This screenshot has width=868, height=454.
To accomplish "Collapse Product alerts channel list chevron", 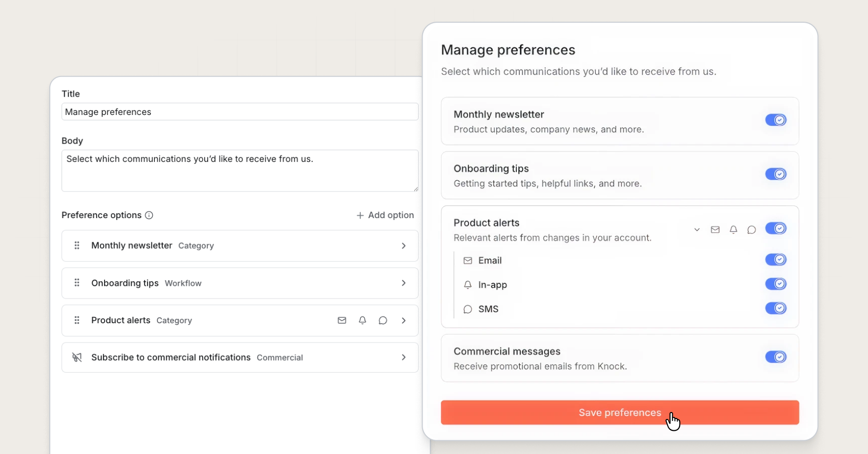I will (697, 229).
